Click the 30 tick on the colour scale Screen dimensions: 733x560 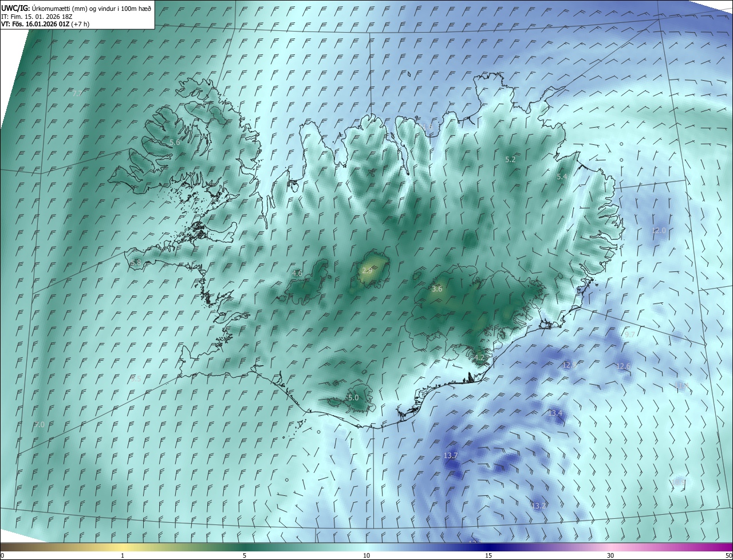pyautogui.click(x=610, y=556)
